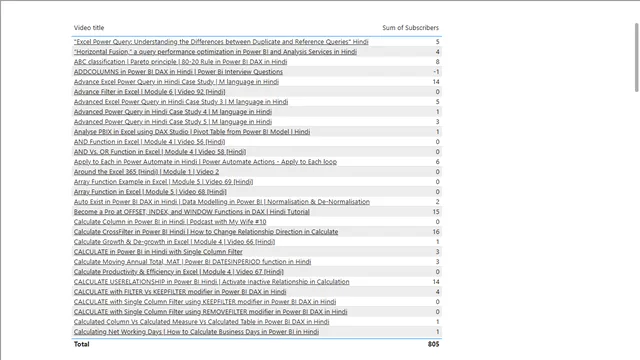This screenshot has height=360, width=640.
Task: Open 'Calculate CrossFilter in Power BI Hindi' link
Action: coord(206,232)
